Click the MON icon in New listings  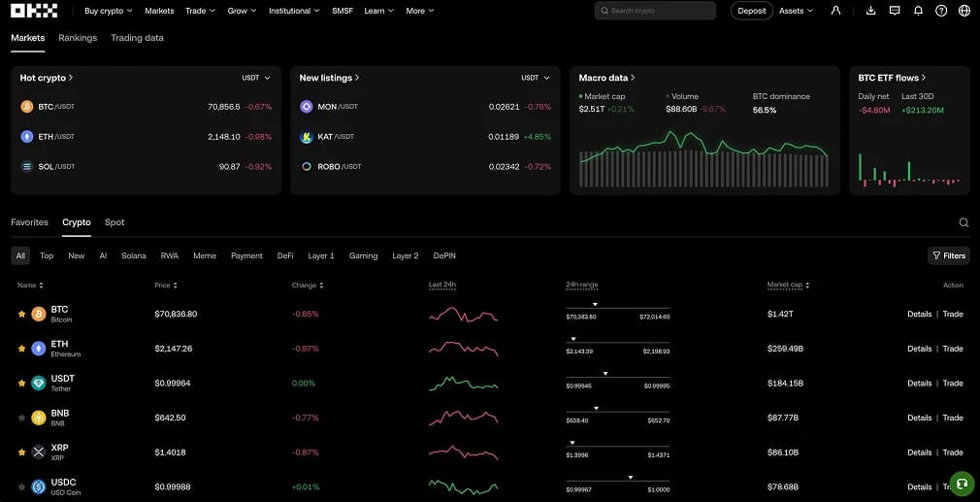[x=307, y=107]
